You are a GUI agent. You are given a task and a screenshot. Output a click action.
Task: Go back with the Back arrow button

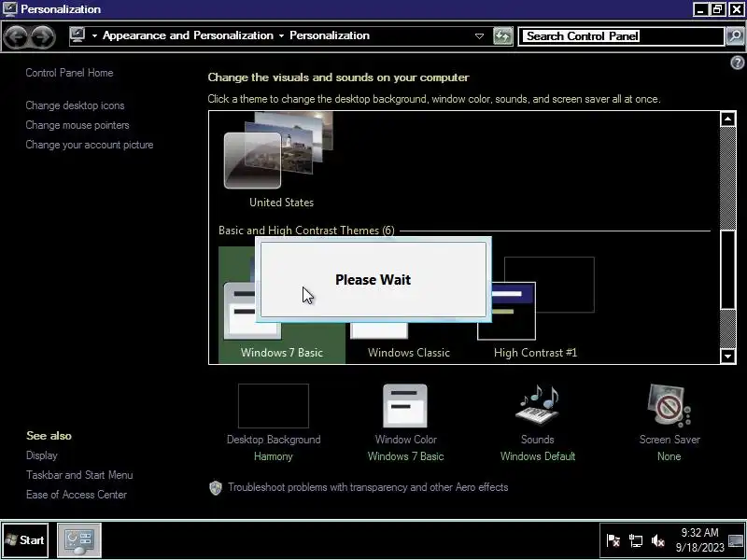16,36
